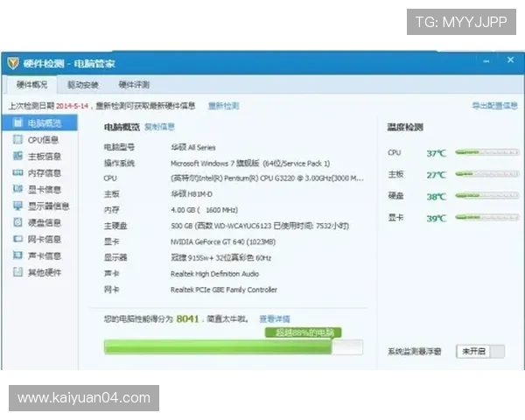Open the CPU信息 sidebar icon
Screen dimensions: 525x420
tap(18, 139)
